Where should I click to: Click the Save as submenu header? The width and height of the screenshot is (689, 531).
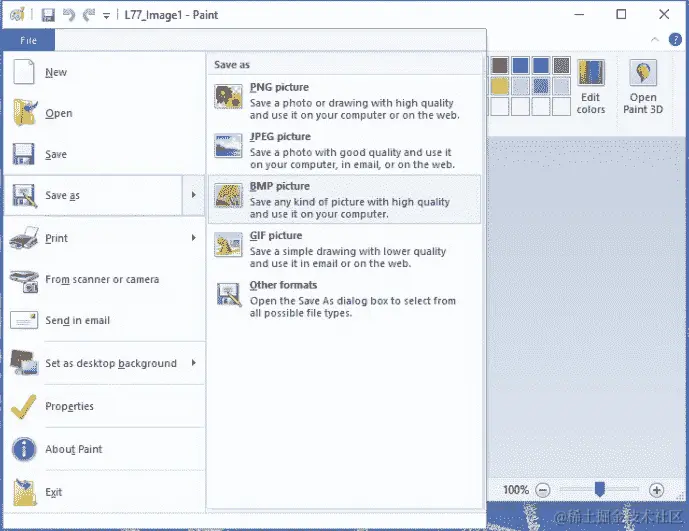point(232,65)
